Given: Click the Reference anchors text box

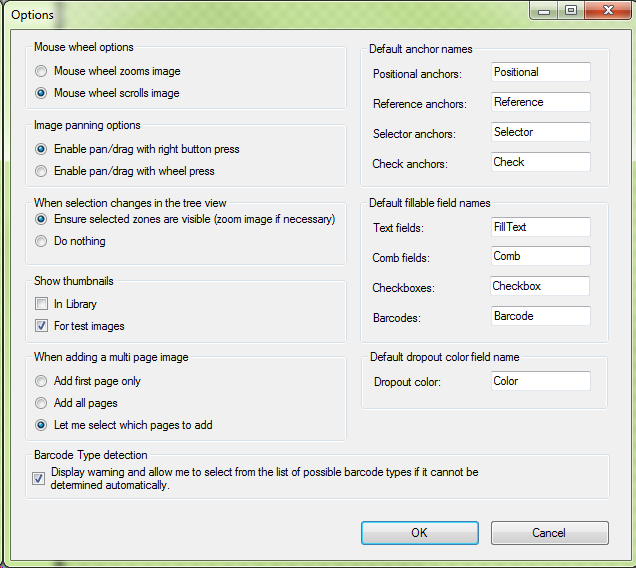Looking at the screenshot, I should coord(540,102).
